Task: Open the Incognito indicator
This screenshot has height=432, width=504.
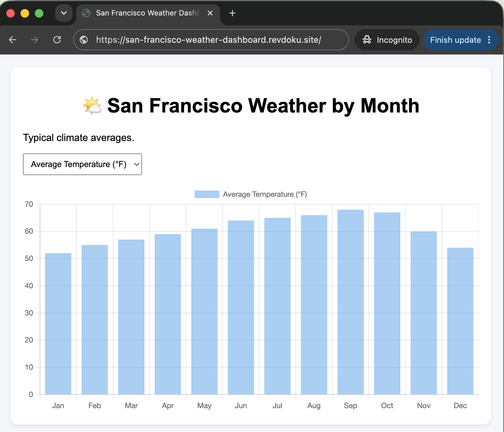Action: click(387, 40)
